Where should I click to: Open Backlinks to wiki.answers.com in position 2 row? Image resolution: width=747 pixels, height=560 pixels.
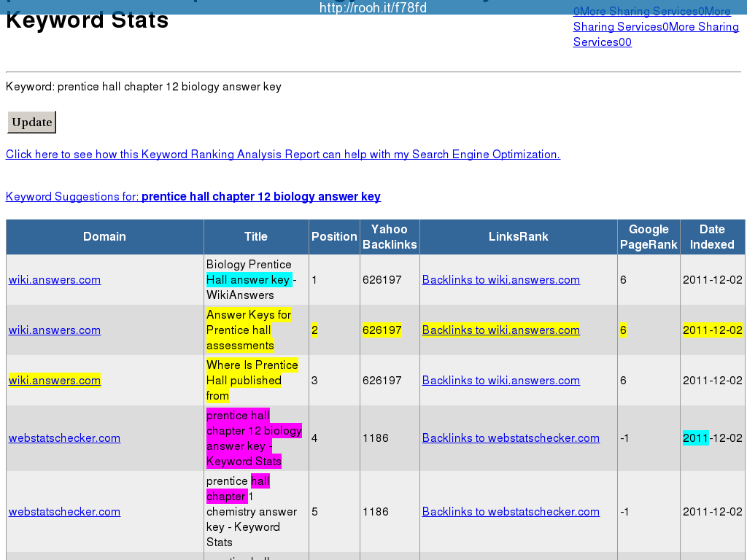pyautogui.click(x=500, y=330)
